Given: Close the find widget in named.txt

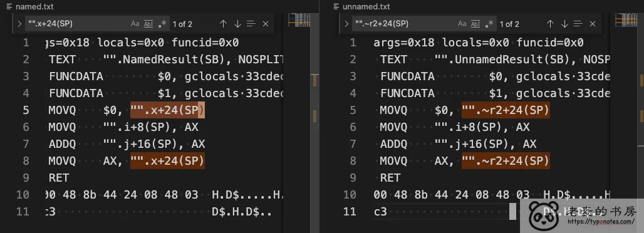Looking at the screenshot, I should click(266, 24).
